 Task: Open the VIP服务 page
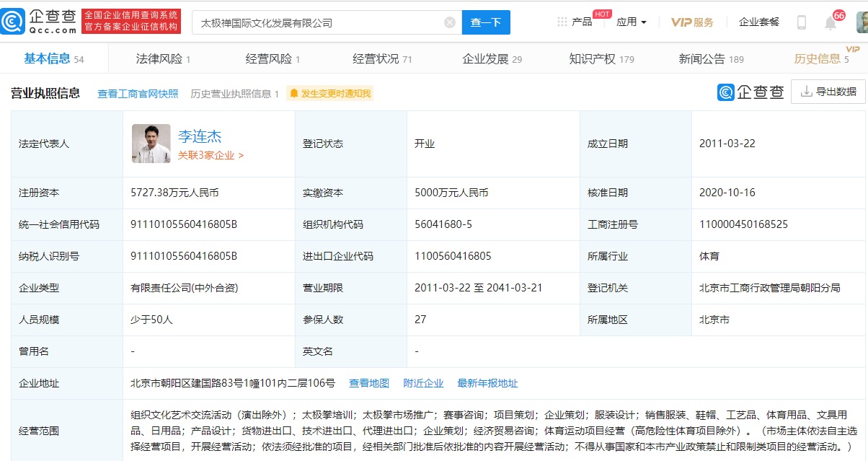(692, 22)
